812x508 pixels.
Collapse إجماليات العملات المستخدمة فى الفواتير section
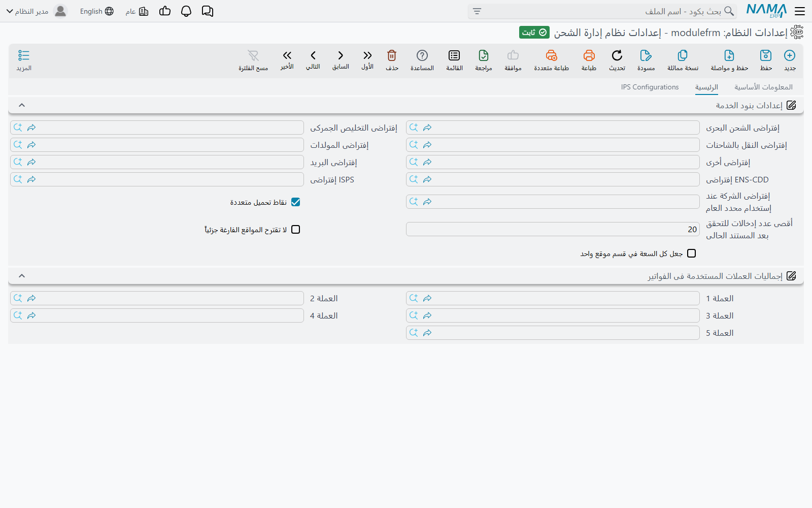pyautogui.click(x=22, y=276)
